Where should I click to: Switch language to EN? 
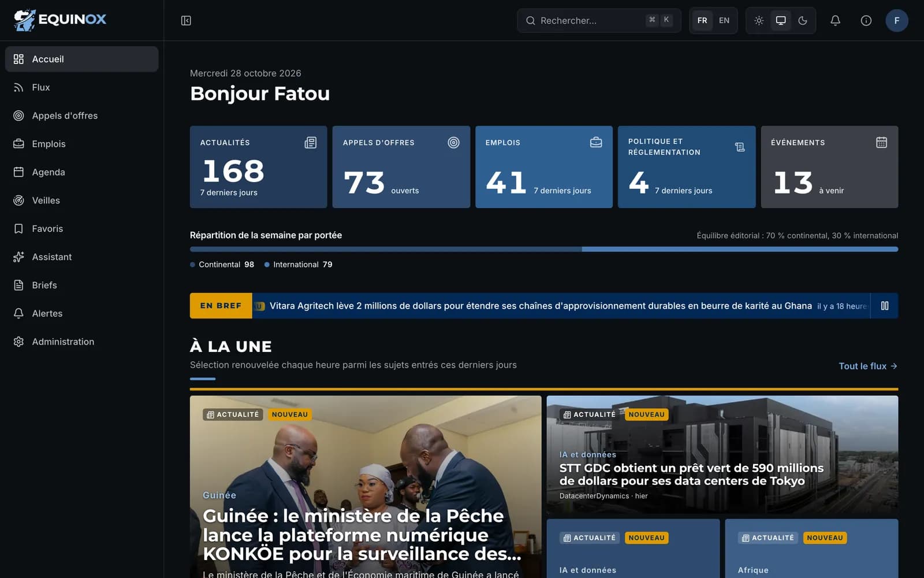pos(724,20)
